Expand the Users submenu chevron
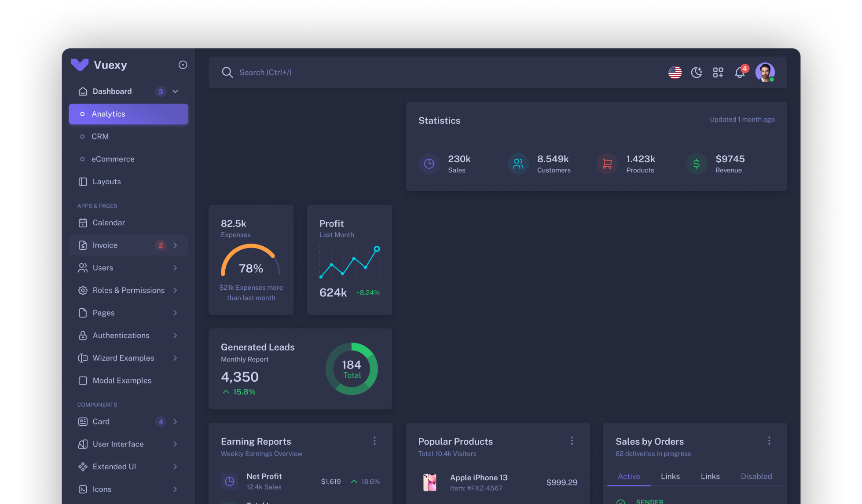Image resolution: width=862 pixels, height=504 pixels. [175, 268]
